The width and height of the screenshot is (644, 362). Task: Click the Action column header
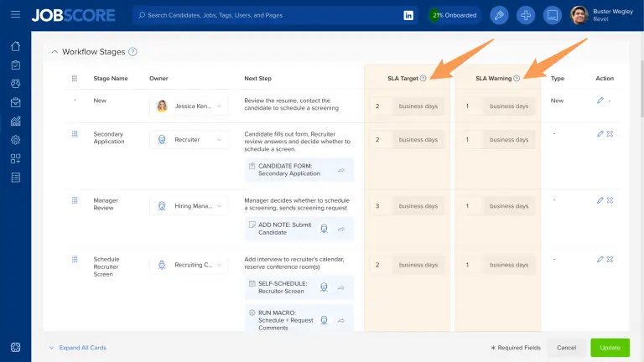[x=605, y=79]
